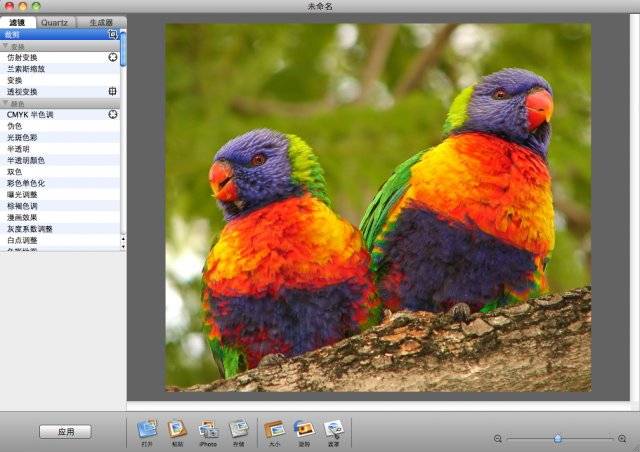Click the 应用 (Apply) button

[65, 432]
